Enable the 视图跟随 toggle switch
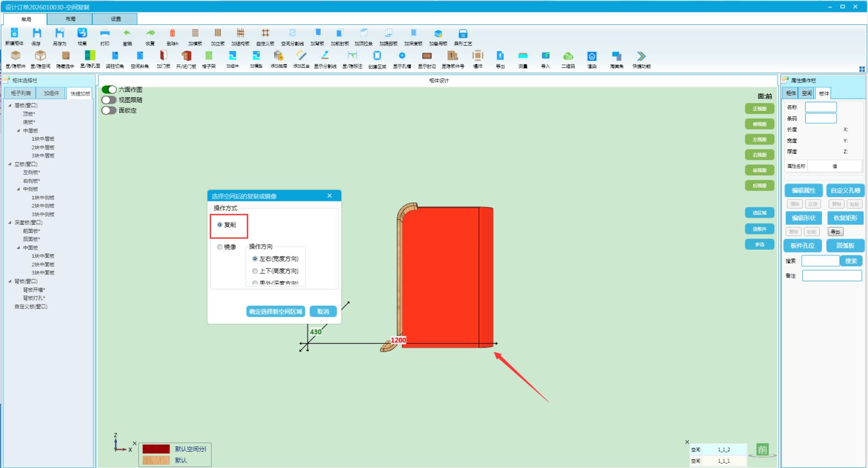The image size is (868, 468). click(x=109, y=100)
